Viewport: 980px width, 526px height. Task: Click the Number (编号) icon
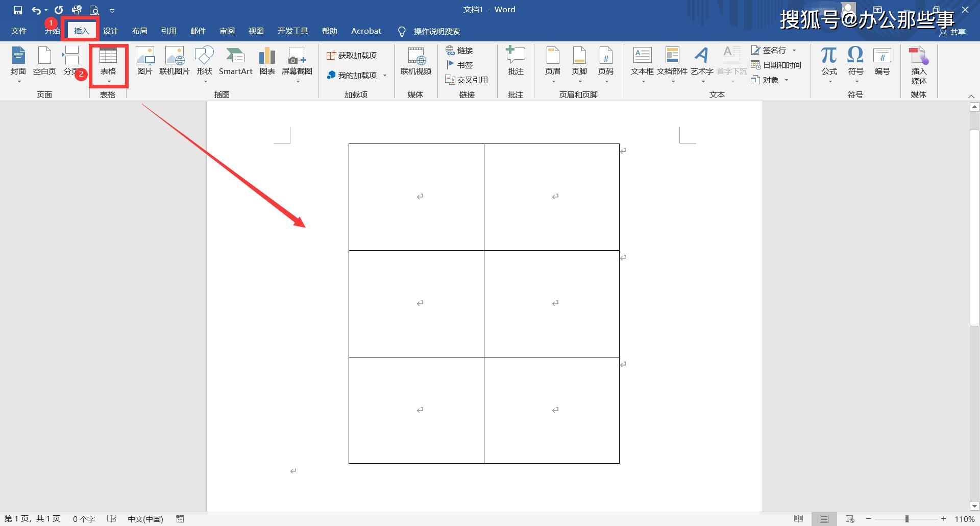tap(882, 61)
